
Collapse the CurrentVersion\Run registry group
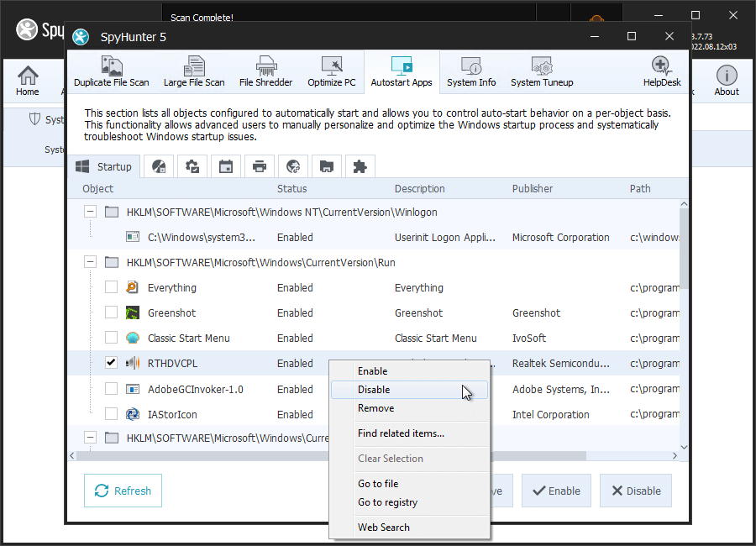(90, 263)
